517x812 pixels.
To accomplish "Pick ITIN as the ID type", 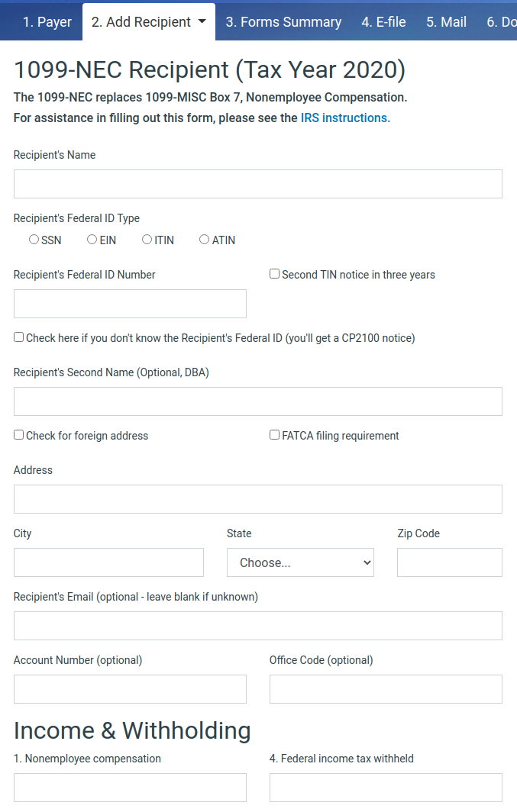I will [x=147, y=240].
